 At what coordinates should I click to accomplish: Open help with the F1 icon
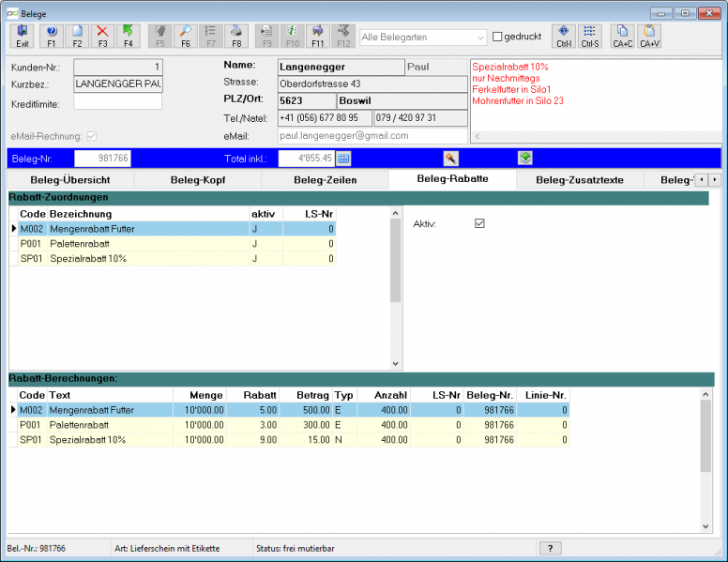(x=51, y=37)
